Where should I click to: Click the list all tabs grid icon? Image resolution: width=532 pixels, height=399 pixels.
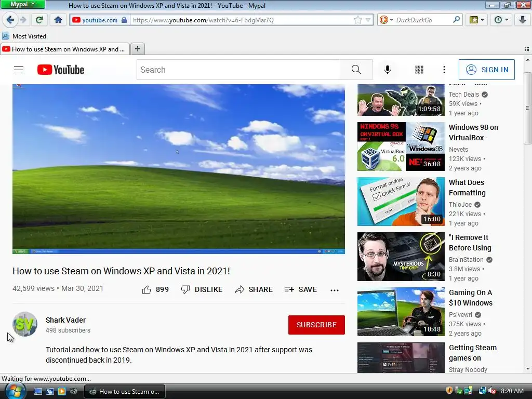click(527, 49)
